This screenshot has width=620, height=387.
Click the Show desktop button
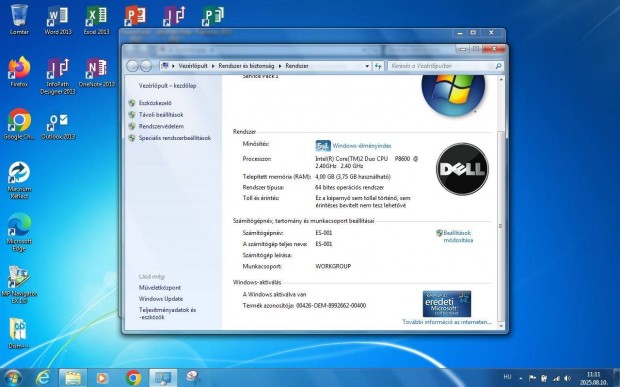point(617,378)
